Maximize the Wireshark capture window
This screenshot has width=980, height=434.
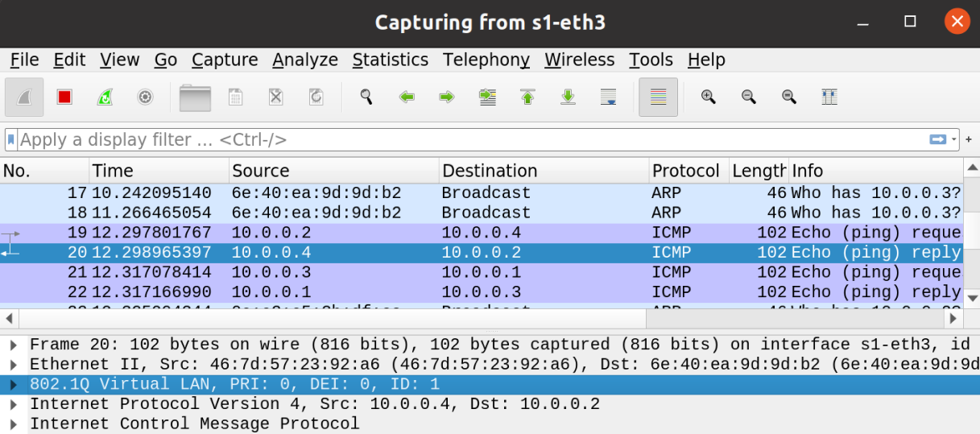pos(910,22)
